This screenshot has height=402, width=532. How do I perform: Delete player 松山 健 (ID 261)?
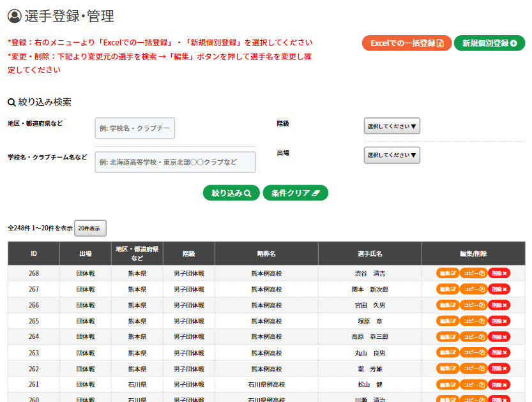pyautogui.click(x=499, y=385)
